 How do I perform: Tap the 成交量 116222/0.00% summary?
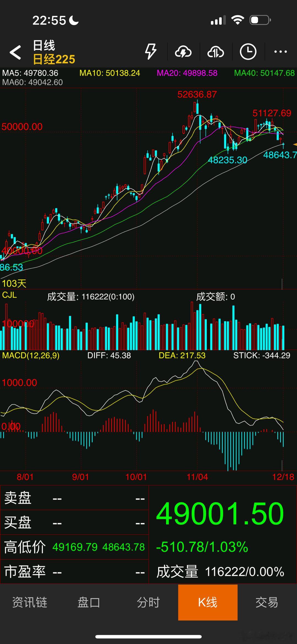point(220,572)
